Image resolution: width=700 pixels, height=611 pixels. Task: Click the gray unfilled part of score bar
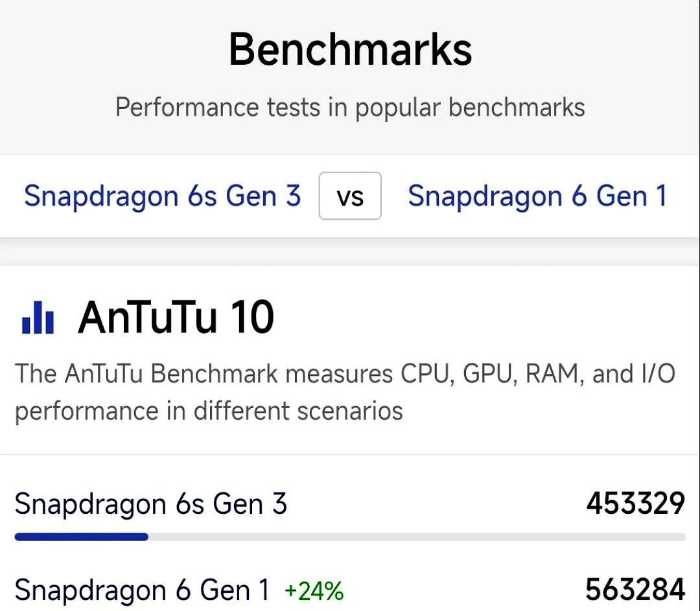point(416,536)
